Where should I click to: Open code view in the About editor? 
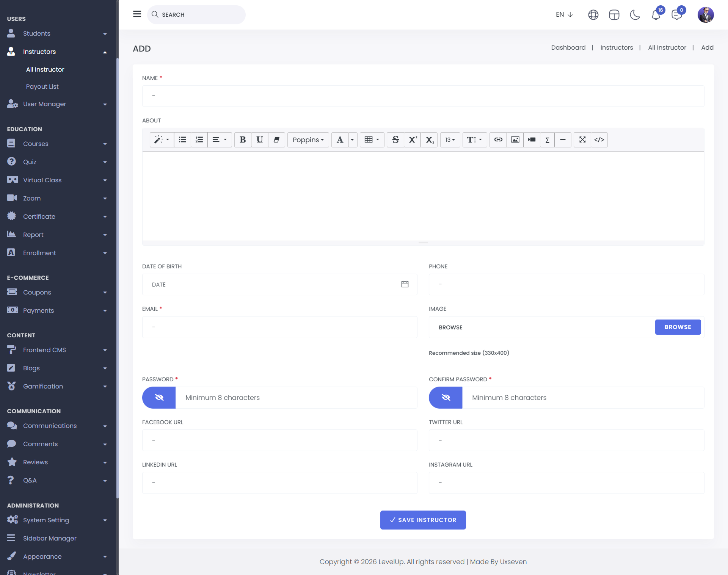[x=599, y=140]
